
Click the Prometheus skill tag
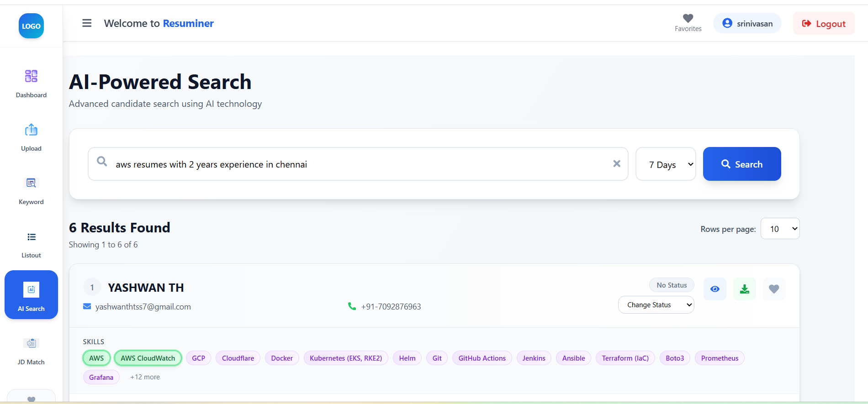click(x=720, y=358)
